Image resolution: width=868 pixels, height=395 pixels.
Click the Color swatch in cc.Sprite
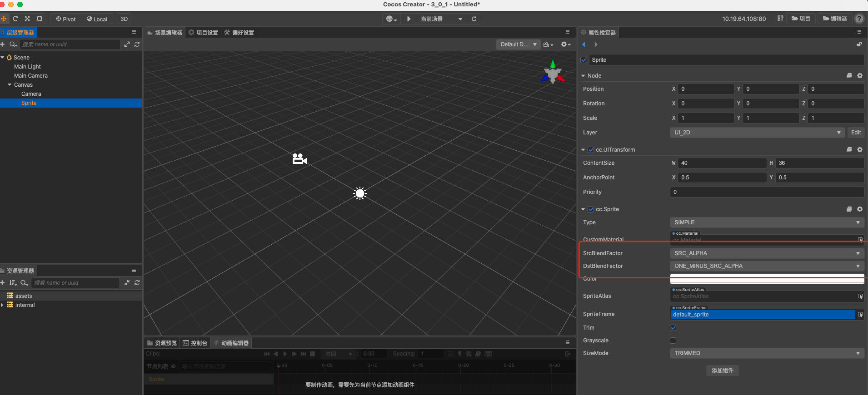[767, 279]
